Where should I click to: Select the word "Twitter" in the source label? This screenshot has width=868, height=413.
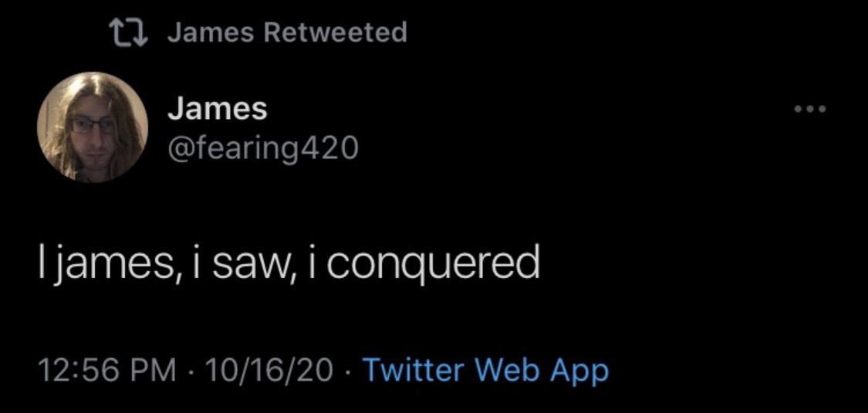click(x=411, y=371)
